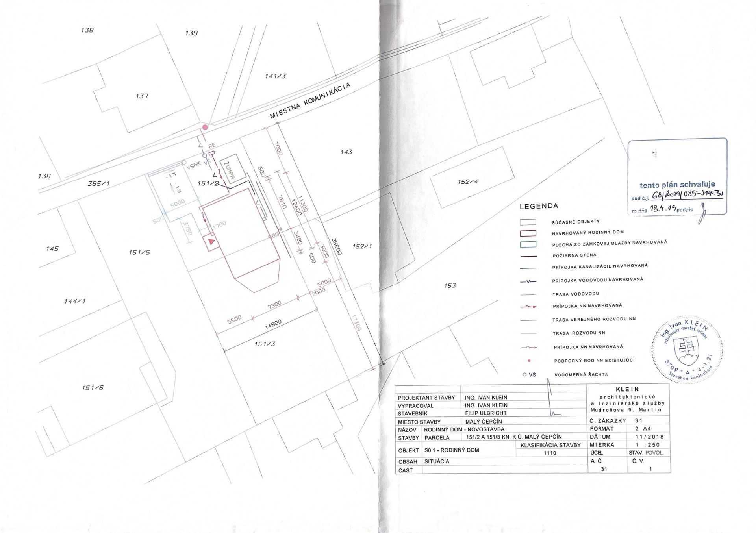Click parcel number '153'
Screen dimensions: 756x533
[x=450, y=285]
